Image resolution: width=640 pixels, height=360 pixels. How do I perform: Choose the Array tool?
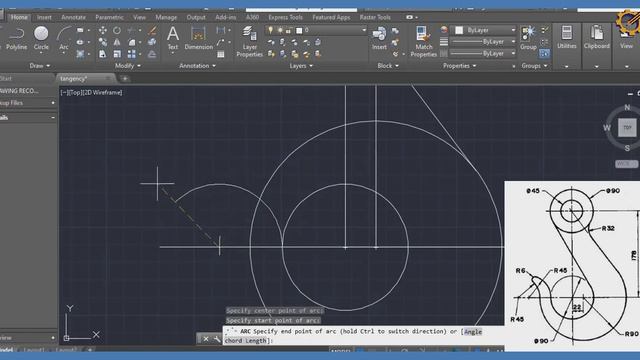131,54
